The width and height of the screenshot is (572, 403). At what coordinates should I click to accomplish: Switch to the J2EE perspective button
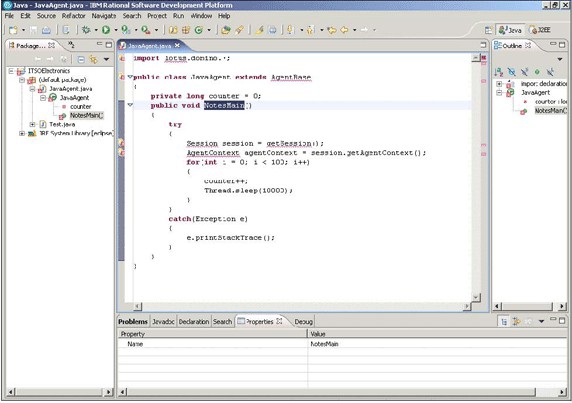pos(540,30)
